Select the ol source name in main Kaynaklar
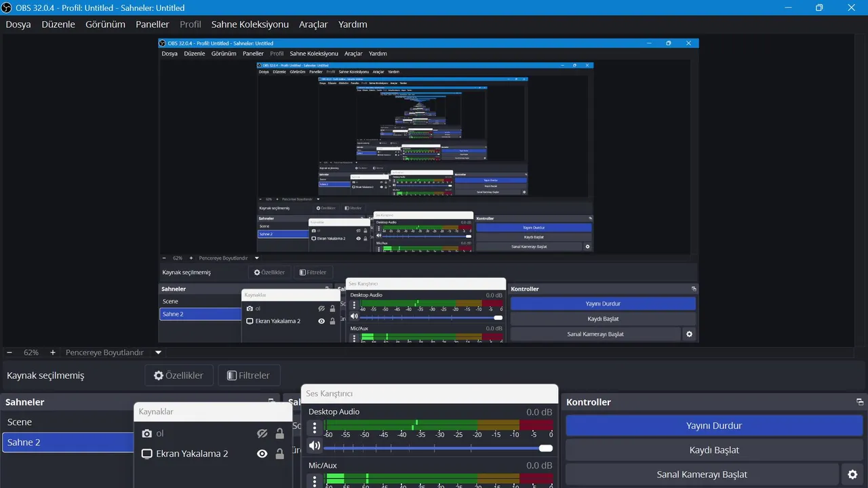The image size is (868, 488). point(160,434)
